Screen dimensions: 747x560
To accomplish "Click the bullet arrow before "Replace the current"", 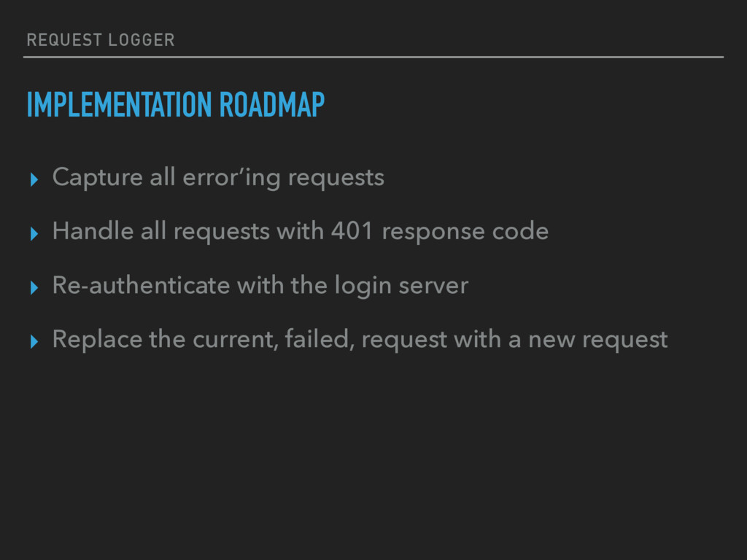I will (x=34, y=341).
